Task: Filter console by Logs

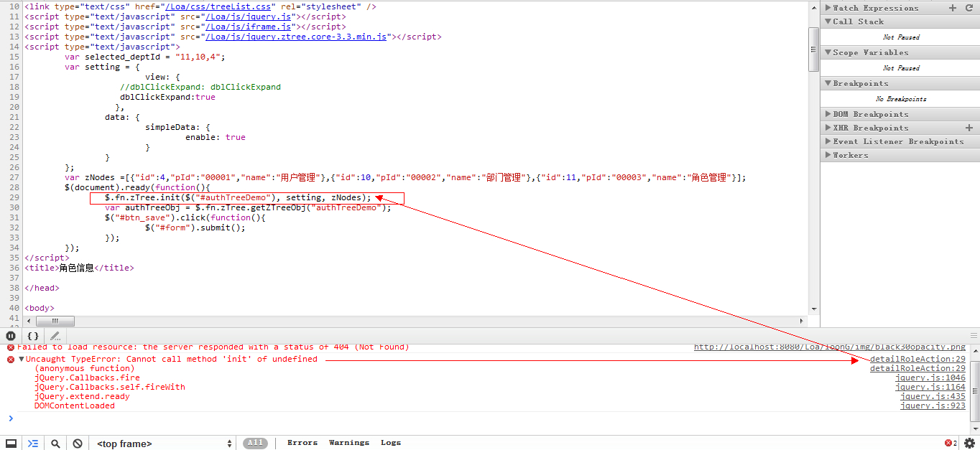Action: point(391,443)
